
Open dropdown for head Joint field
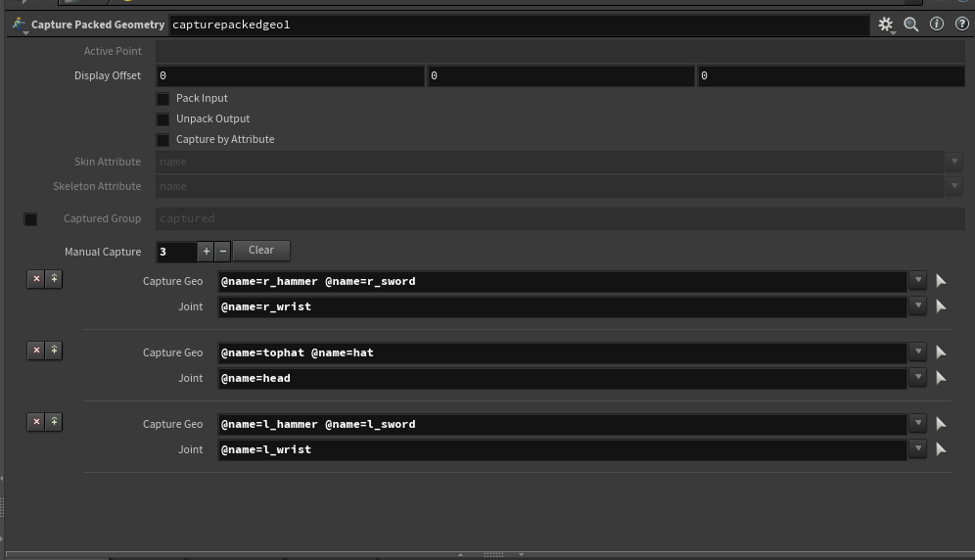click(918, 378)
